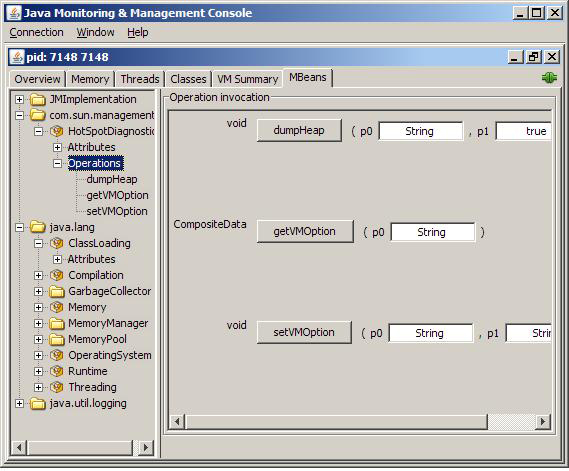Select the MBeans tab

click(x=308, y=77)
